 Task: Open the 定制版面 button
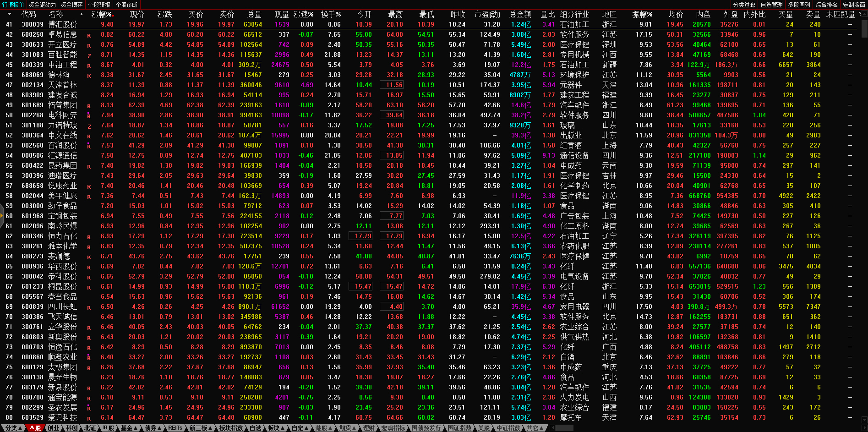click(x=854, y=5)
